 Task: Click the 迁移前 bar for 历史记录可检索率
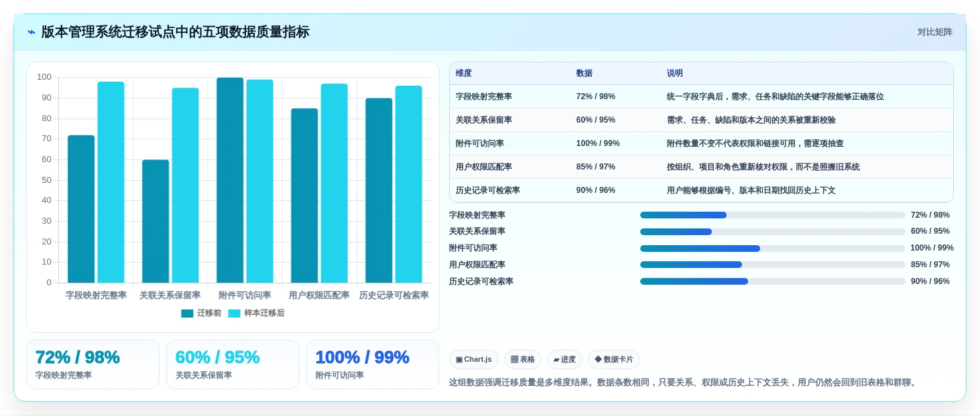(x=379, y=190)
